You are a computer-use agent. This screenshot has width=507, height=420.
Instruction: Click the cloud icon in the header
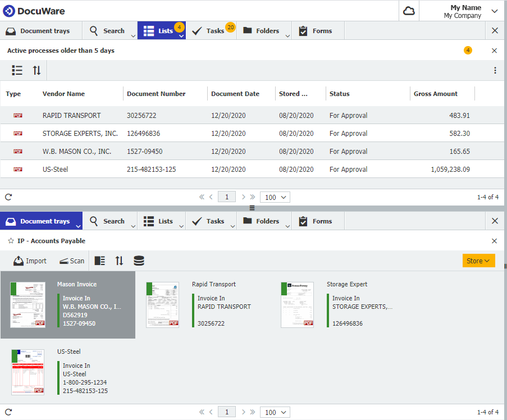tap(408, 11)
